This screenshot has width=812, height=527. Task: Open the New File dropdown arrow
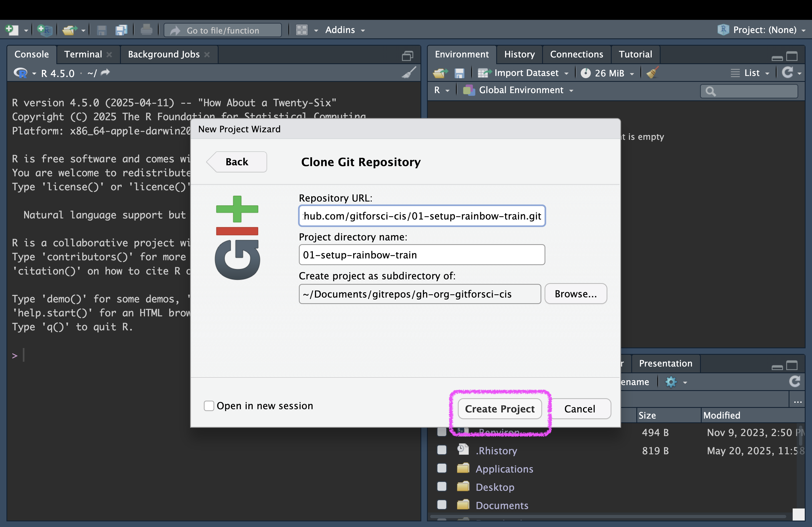pyautogui.click(x=26, y=31)
